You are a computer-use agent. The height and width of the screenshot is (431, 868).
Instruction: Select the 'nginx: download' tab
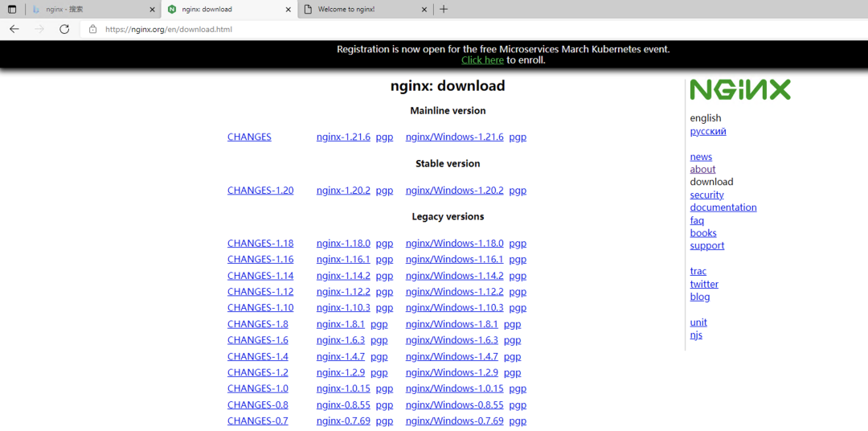tap(228, 10)
